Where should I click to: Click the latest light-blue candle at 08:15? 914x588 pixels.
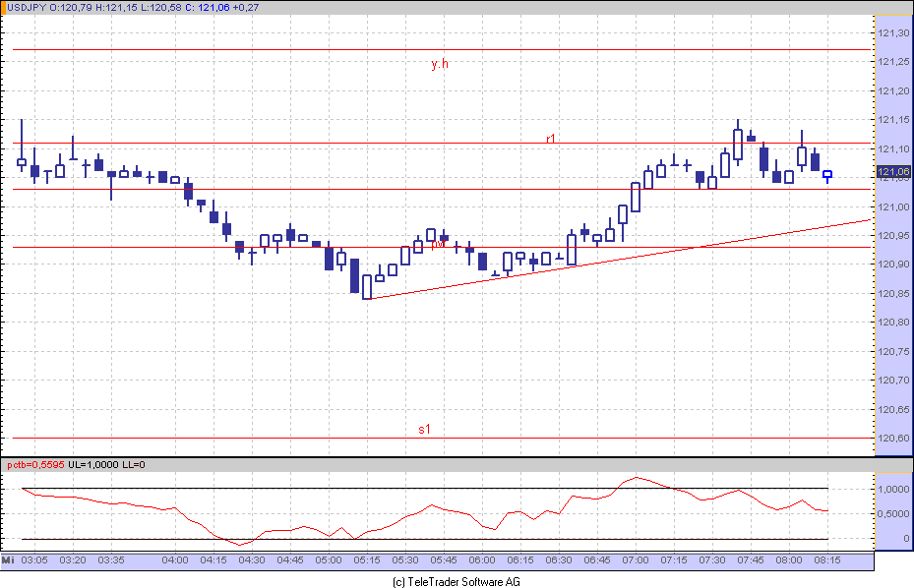point(827,175)
